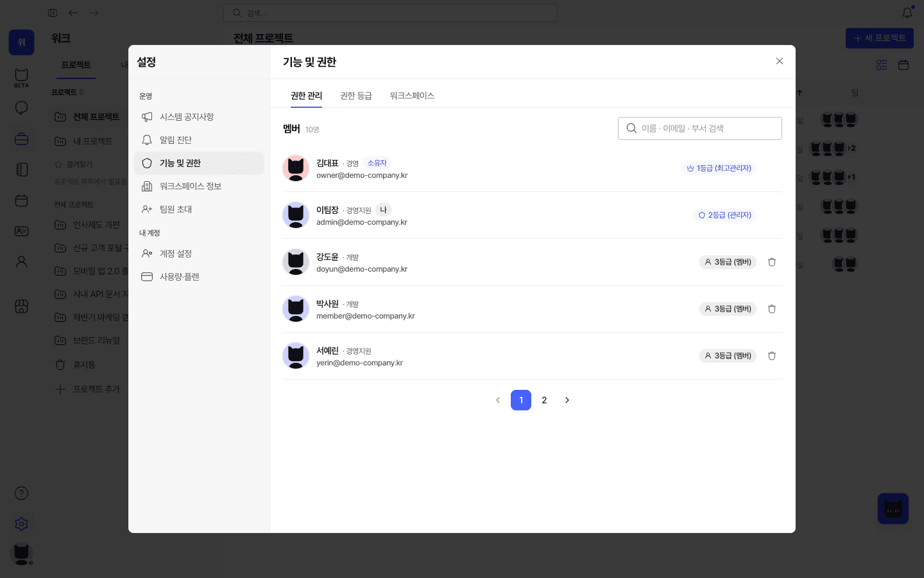Remove 박사원 using the trash icon

(x=772, y=309)
